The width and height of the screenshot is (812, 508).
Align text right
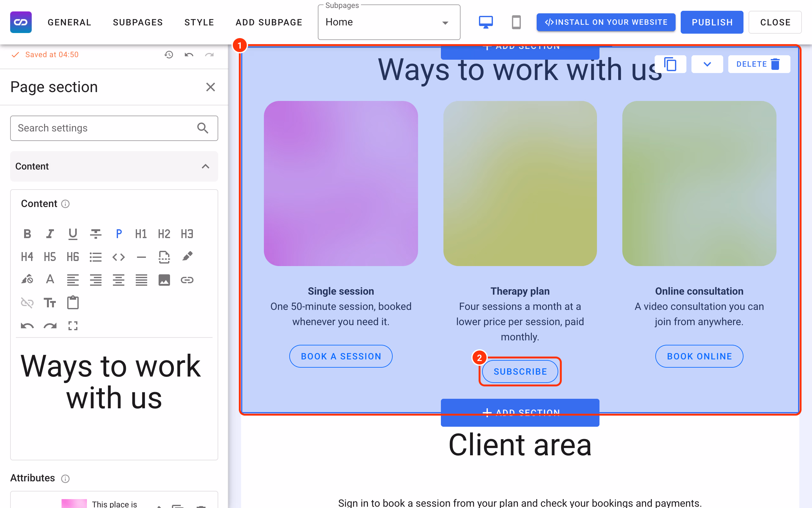pos(95,280)
